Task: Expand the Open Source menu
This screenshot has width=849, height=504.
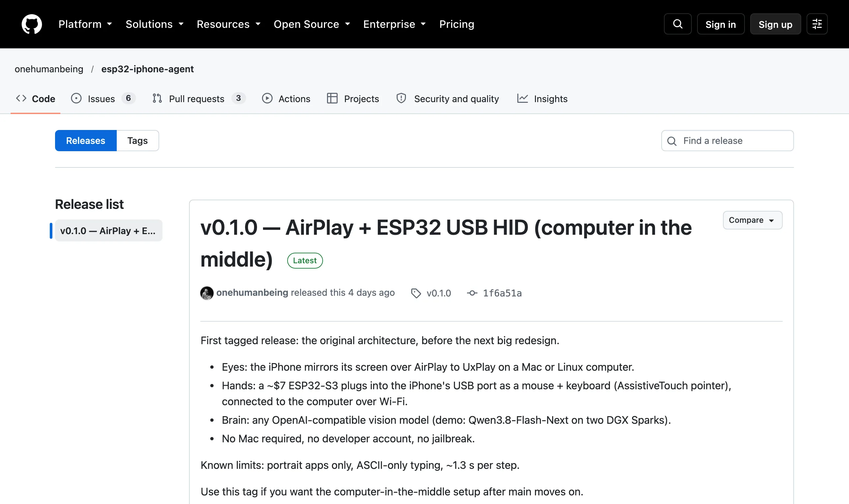Action: [312, 24]
